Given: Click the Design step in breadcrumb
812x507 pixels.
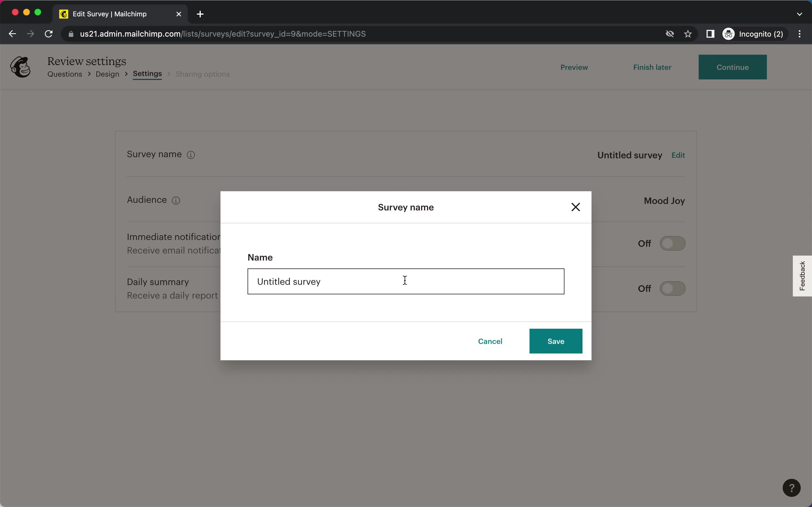Looking at the screenshot, I should (x=108, y=74).
